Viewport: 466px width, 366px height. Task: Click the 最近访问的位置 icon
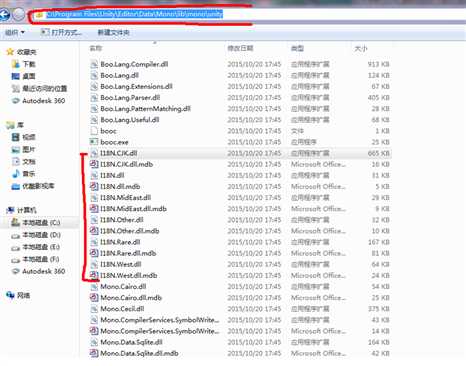tap(16, 89)
